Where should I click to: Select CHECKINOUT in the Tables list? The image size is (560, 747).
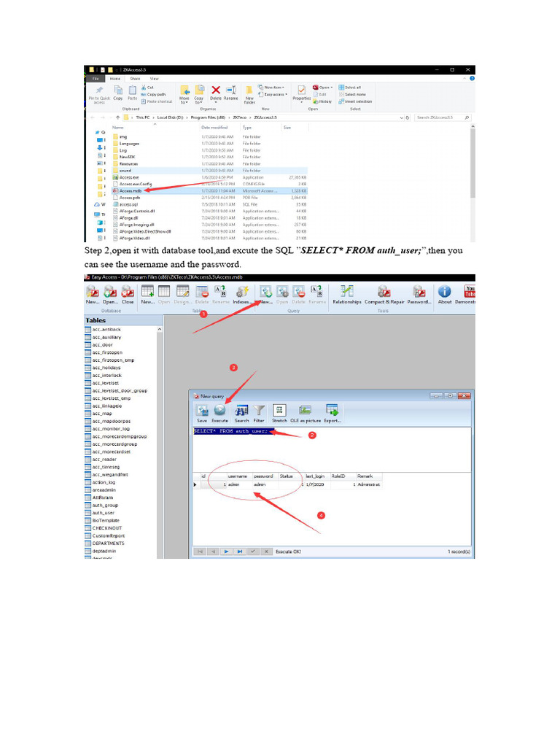pos(106,528)
